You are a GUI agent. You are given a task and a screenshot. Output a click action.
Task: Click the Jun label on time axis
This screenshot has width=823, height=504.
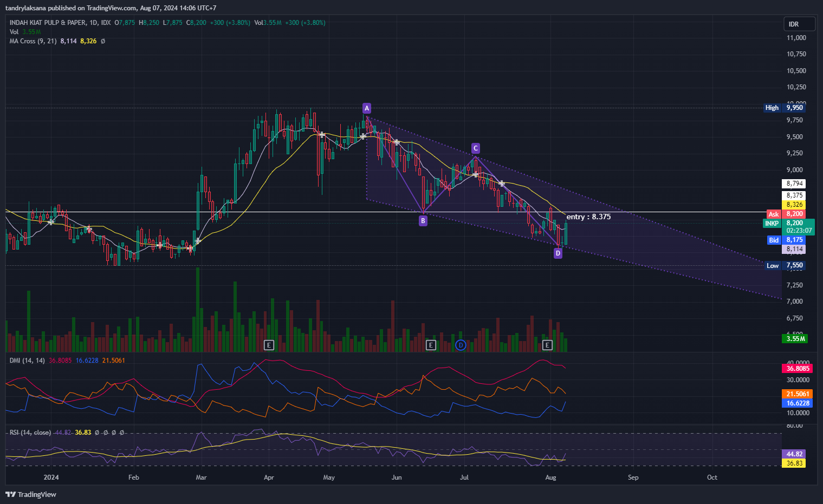click(397, 477)
